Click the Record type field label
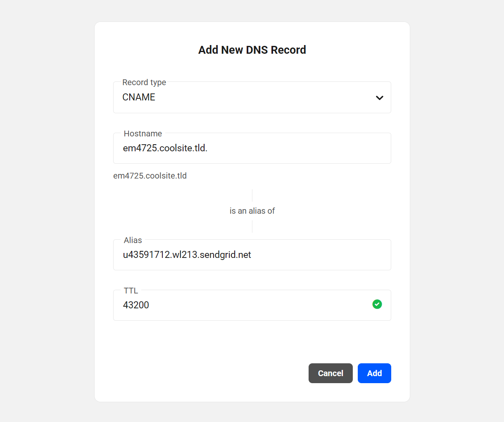504x422 pixels. point(144,82)
